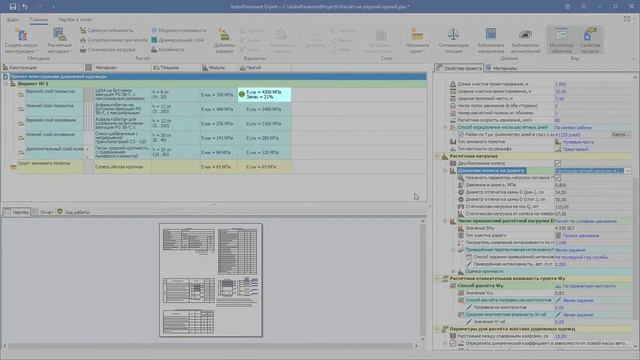This screenshot has height=360, width=640.
Task: Toggle the dynamic coefficient checkbox at bottom
Action: pos(453,344)
